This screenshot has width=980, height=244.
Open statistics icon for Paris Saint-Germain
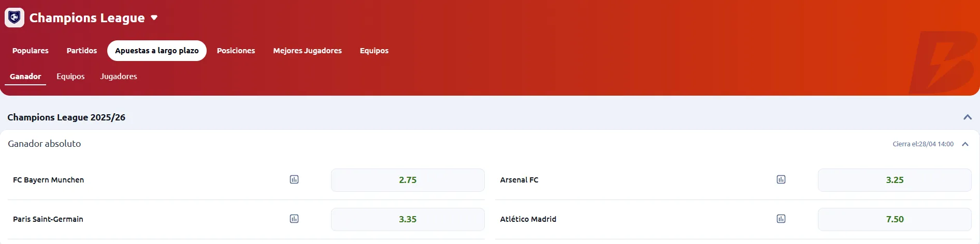(294, 219)
